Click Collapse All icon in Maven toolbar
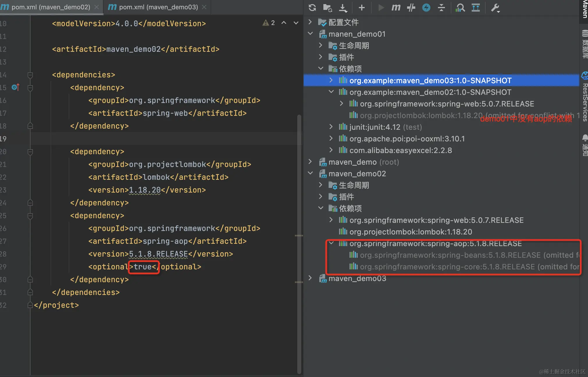Screen dimensions: 588x377 pos(441,8)
